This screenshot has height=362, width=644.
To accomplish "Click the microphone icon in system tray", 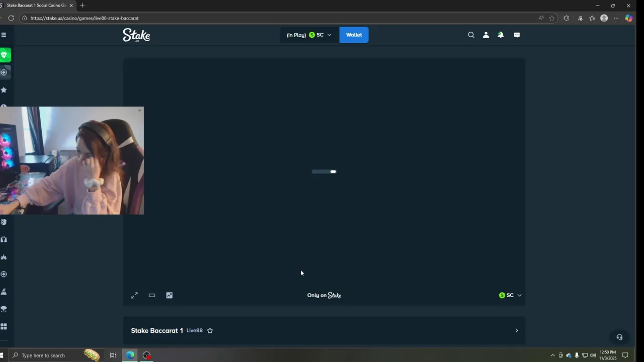I will click(x=577, y=355).
